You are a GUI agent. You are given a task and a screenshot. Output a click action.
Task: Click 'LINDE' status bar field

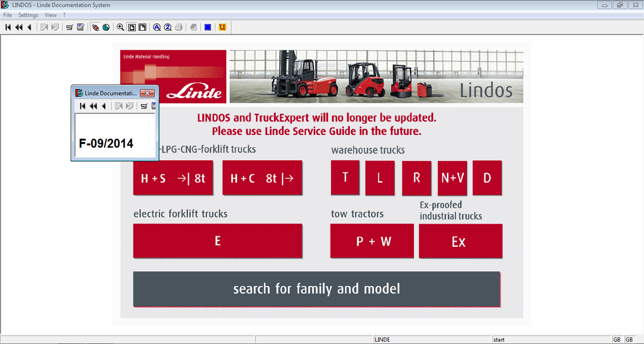point(433,340)
